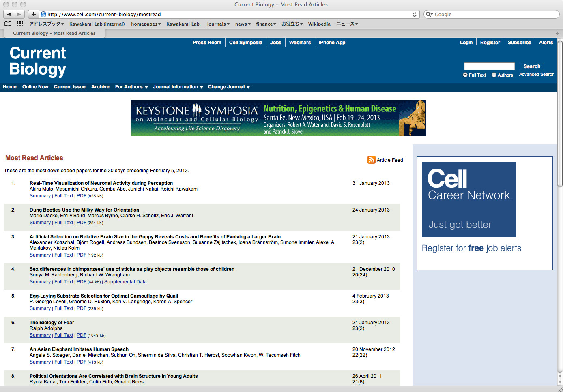Open a new tab with the plus icon
Image resolution: width=563 pixels, height=392 pixels.
coord(557,33)
